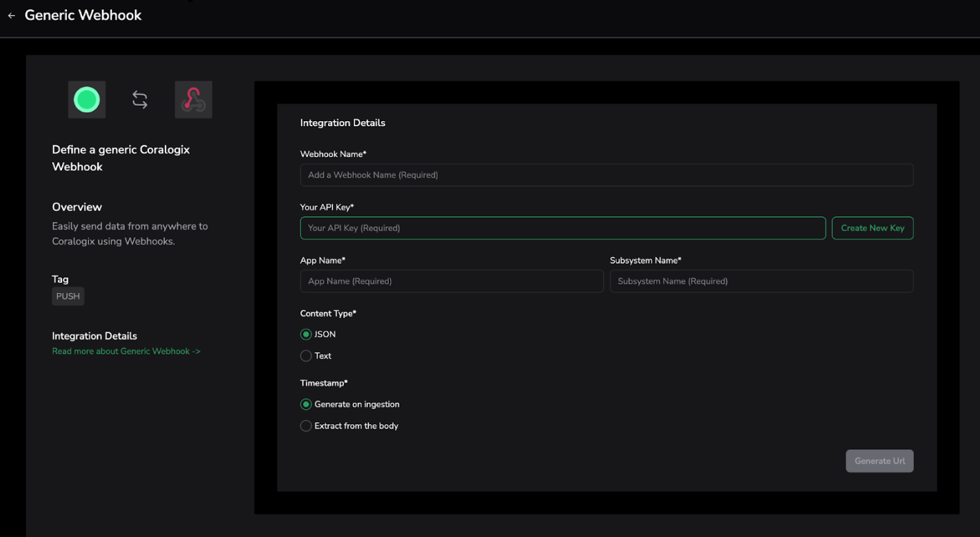
Task: Click the Generic Webhook page title
Action: pos(83,16)
